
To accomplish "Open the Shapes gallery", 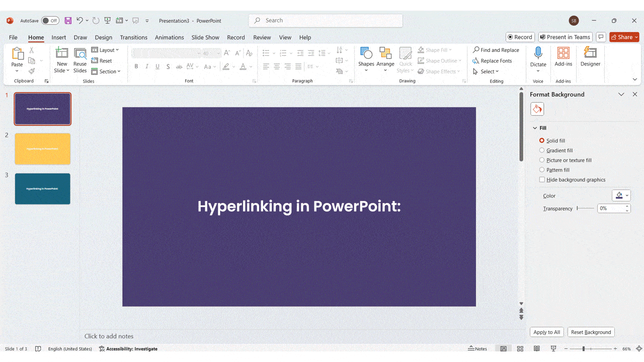I will click(366, 59).
